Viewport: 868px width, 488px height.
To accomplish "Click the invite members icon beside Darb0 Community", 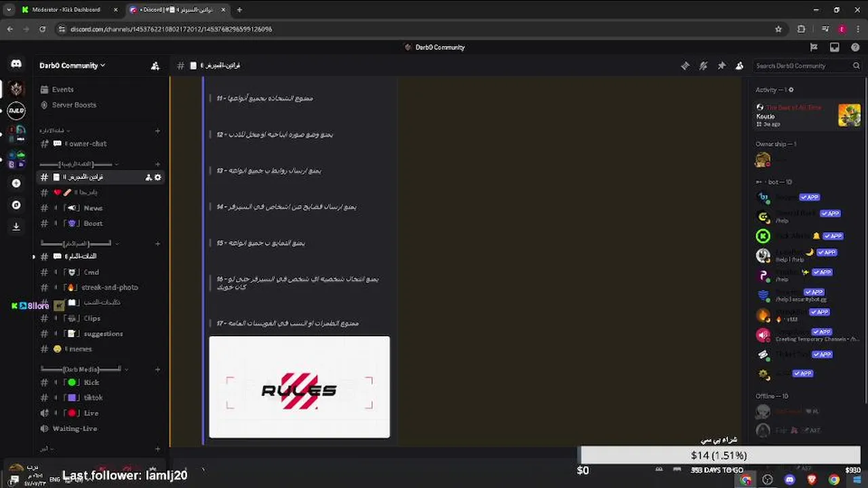I will [x=155, y=66].
